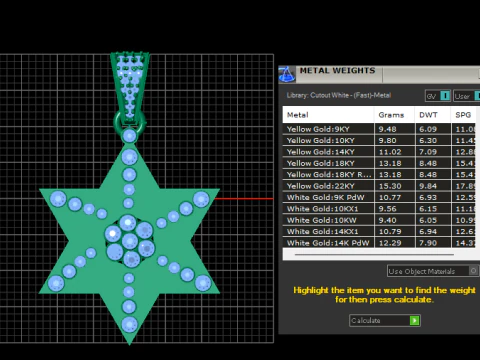This screenshot has width=480, height=360.
Task: Toggle the GV switch
Action: click(438, 96)
